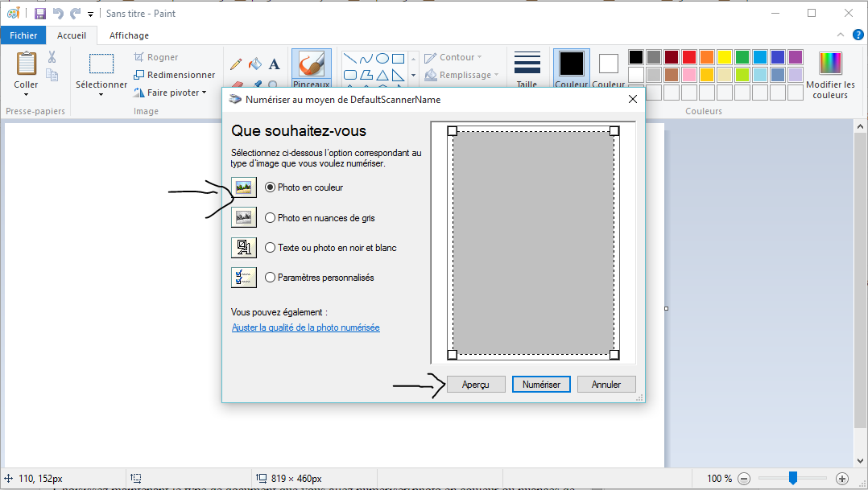The image size is (868, 490).
Task: Open the Remplissage dropdown
Action: [461, 75]
